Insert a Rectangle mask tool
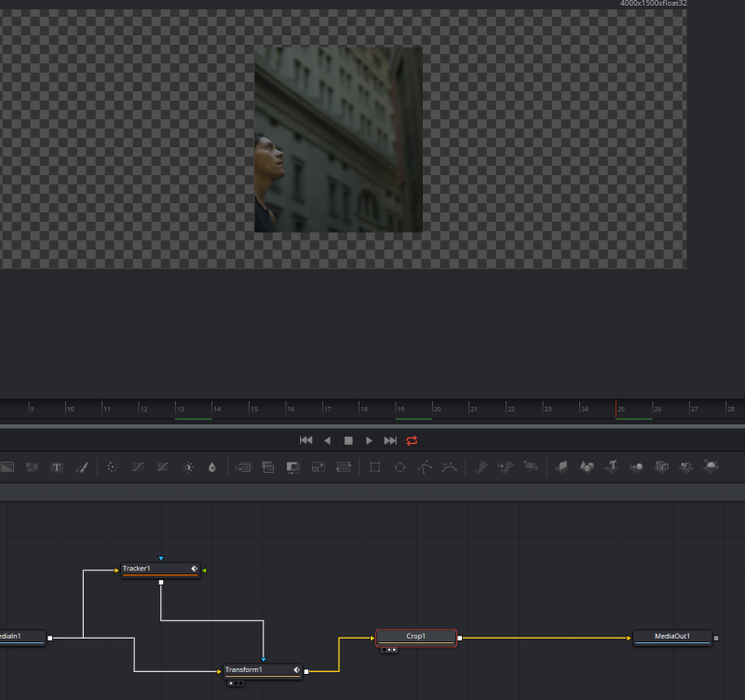The image size is (745, 700). tap(375, 466)
